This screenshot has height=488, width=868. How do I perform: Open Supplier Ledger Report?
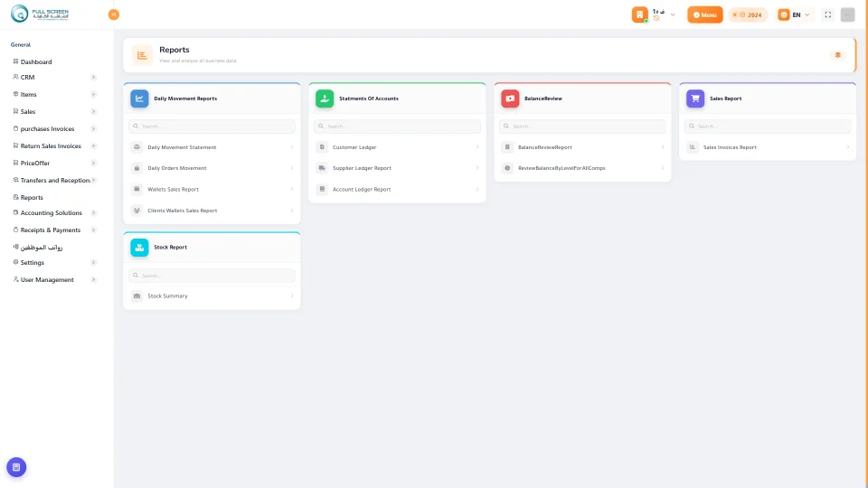[397, 168]
